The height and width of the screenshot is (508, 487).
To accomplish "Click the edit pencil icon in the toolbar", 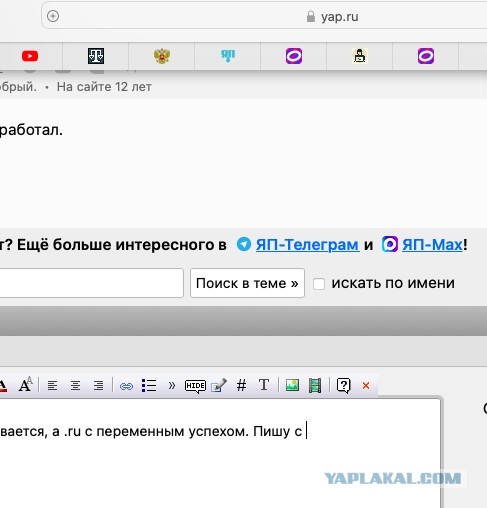I will [x=219, y=385].
